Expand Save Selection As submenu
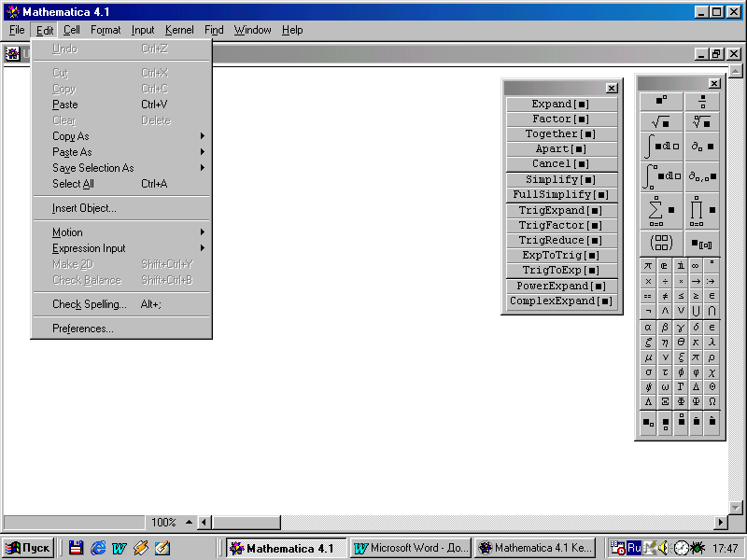Image resolution: width=747 pixels, height=560 pixels. (x=121, y=168)
